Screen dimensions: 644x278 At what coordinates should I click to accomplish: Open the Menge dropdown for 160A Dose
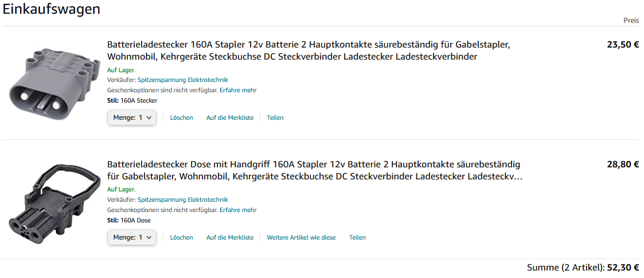click(131, 237)
